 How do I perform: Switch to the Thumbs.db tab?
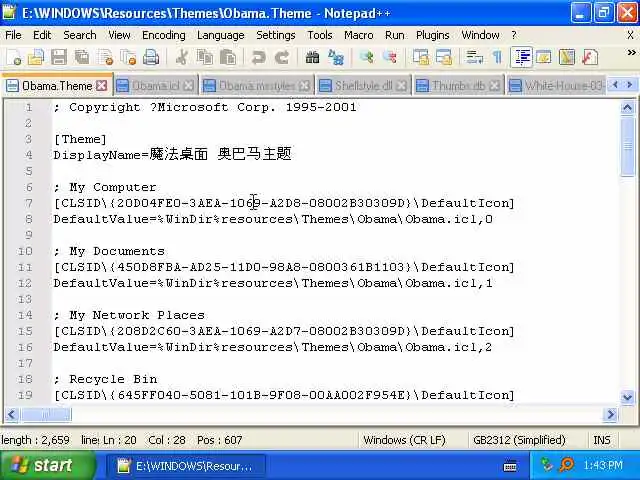click(x=459, y=86)
